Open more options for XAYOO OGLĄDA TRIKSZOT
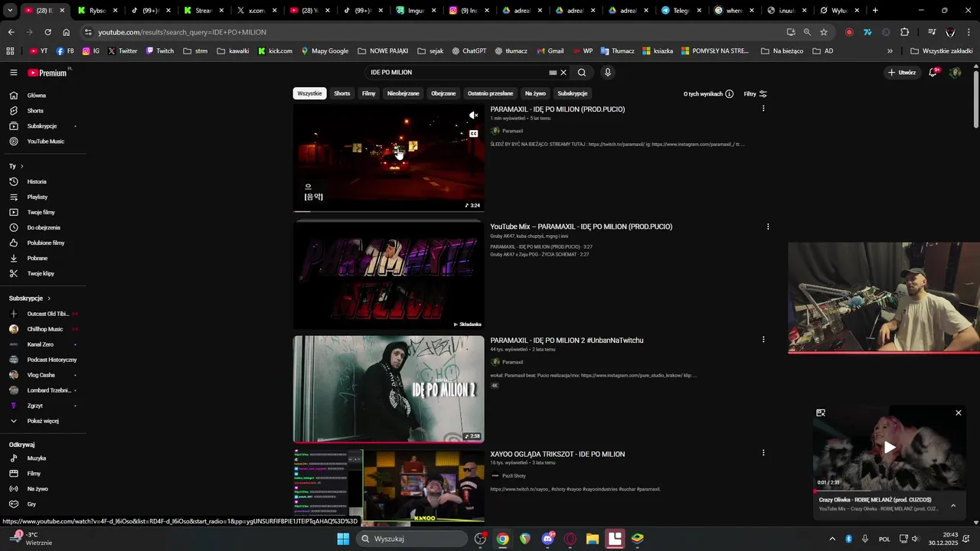This screenshot has width=980, height=551. click(763, 453)
